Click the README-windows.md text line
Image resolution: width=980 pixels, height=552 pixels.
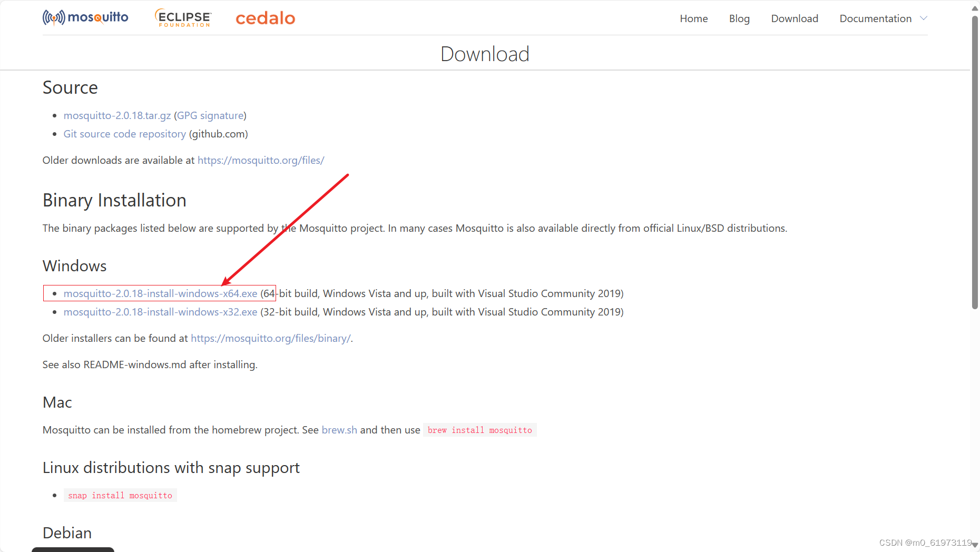coord(150,364)
